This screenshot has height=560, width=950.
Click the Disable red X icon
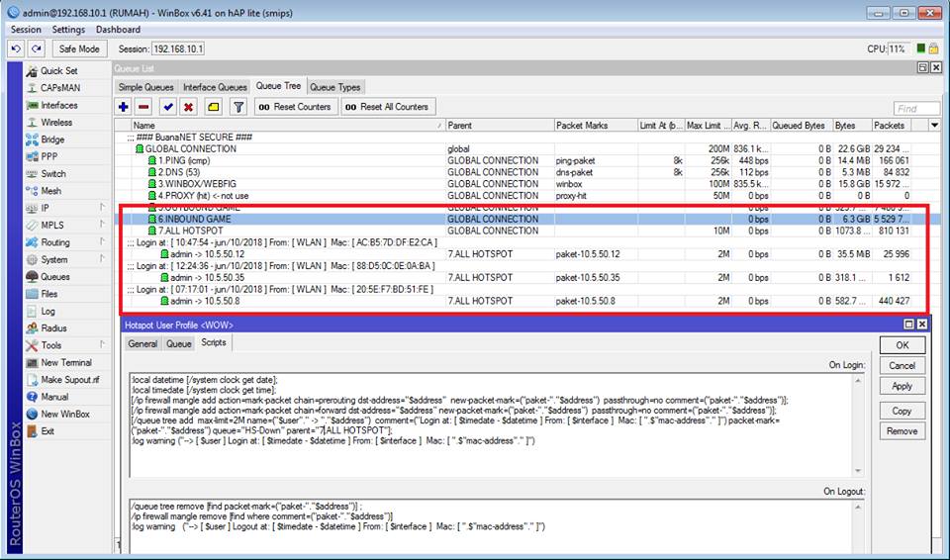click(188, 107)
